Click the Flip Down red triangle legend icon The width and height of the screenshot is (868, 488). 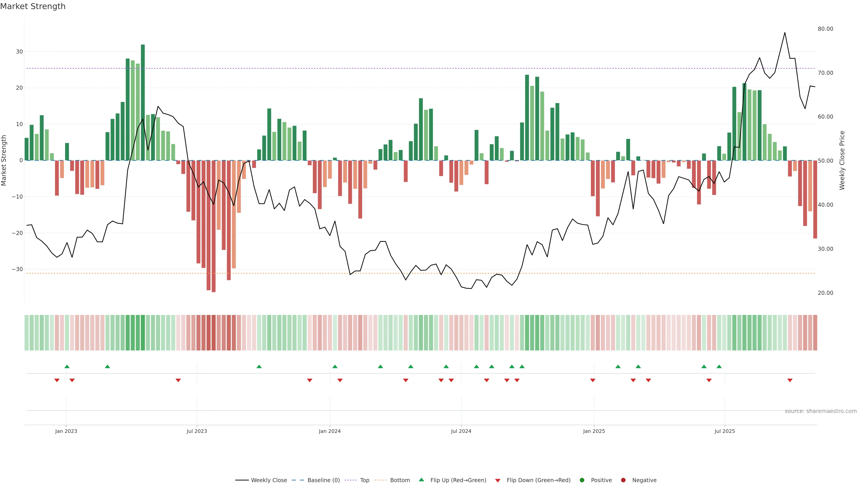click(x=498, y=481)
